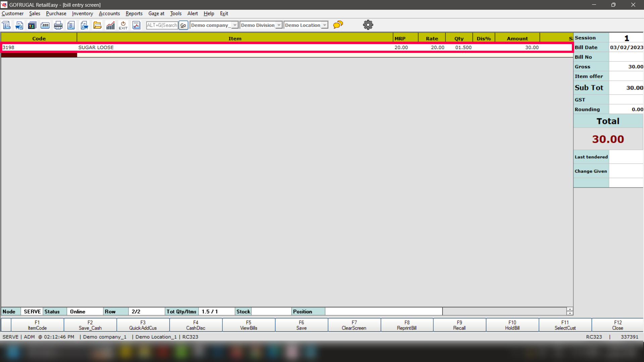The image size is (644, 362).
Task: Click the first bill document toolbar icon
Action: (x=6, y=25)
